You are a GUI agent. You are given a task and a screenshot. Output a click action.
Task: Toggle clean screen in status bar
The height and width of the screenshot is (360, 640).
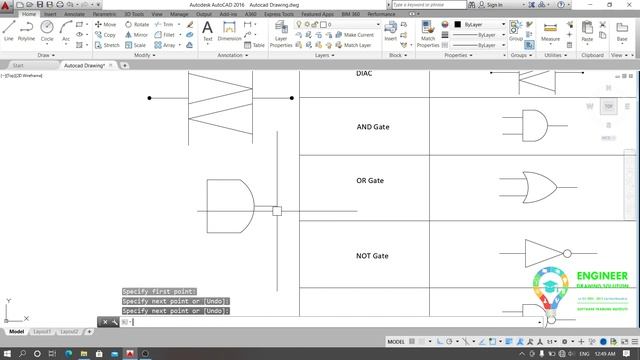[x=624, y=341]
